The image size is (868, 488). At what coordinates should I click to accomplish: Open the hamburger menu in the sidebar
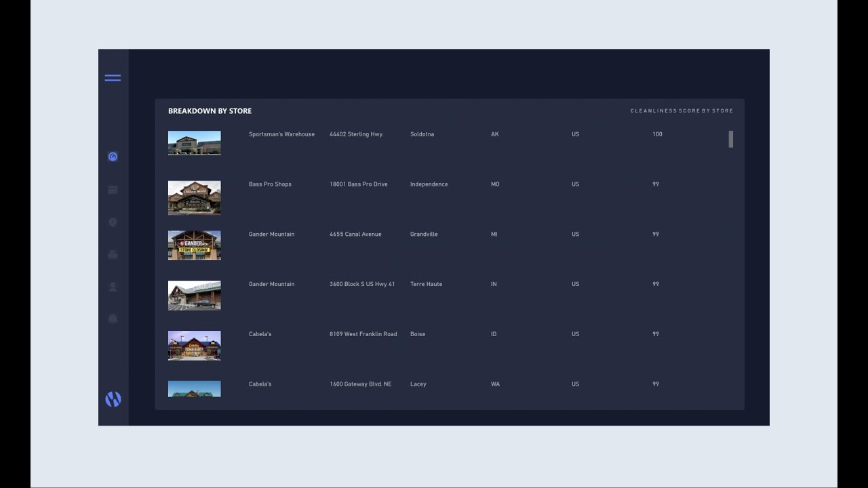click(x=113, y=78)
